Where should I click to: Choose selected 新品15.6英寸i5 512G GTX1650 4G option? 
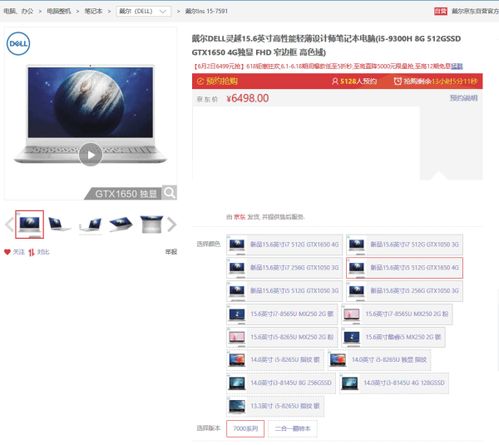coord(404,268)
